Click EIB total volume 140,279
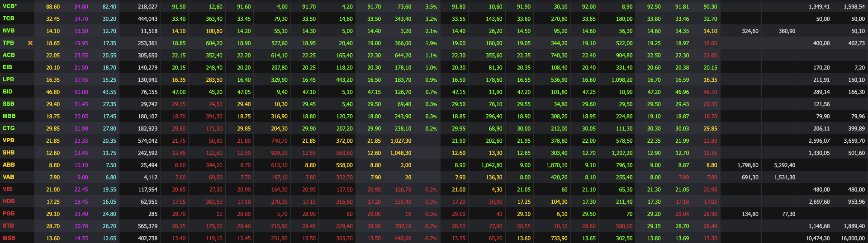Image resolution: width=868 pixels, height=243 pixels. 147,68
